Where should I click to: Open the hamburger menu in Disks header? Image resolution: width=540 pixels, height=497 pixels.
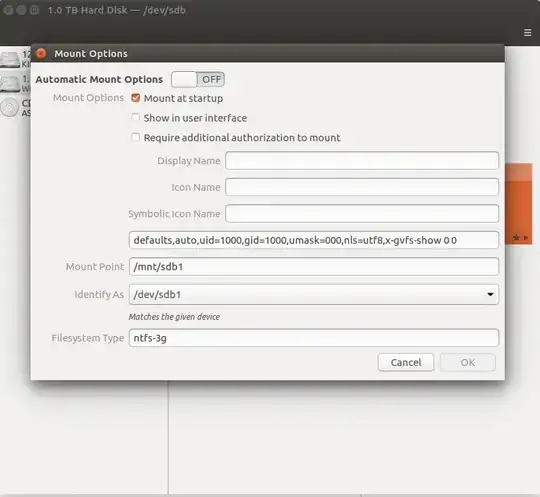click(x=527, y=32)
